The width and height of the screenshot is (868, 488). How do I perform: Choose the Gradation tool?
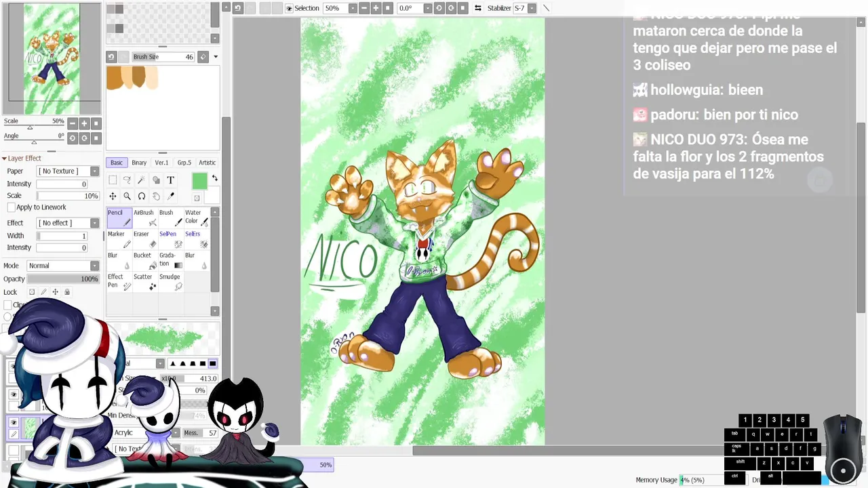[170, 261]
